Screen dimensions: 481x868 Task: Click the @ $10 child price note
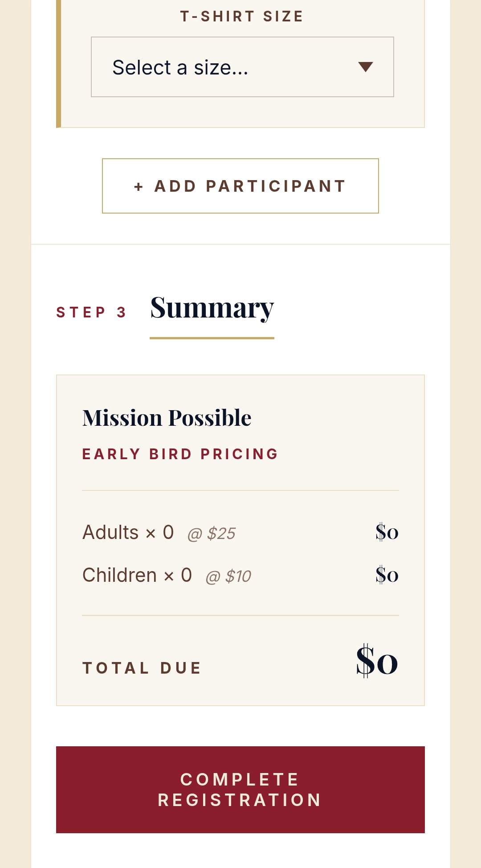click(228, 576)
